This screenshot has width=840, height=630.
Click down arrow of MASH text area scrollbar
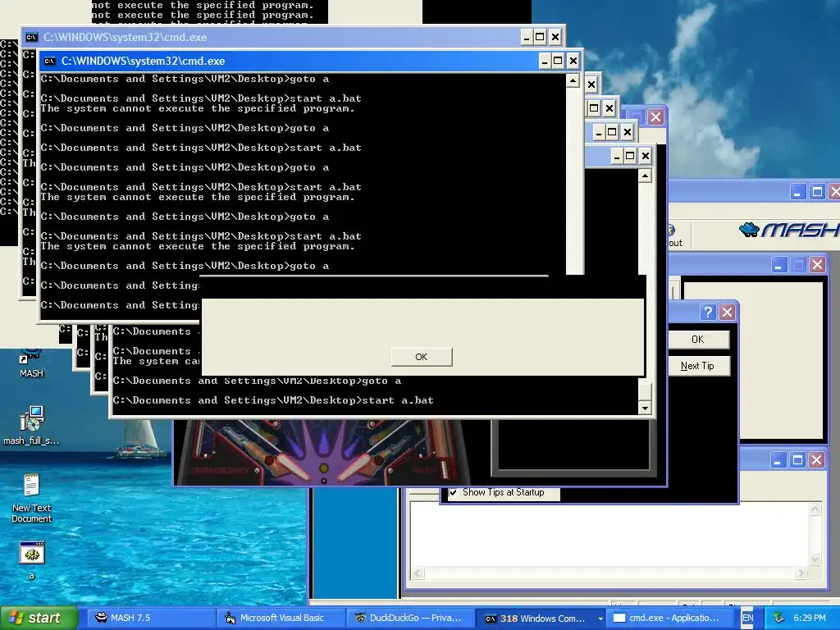point(815,559)
